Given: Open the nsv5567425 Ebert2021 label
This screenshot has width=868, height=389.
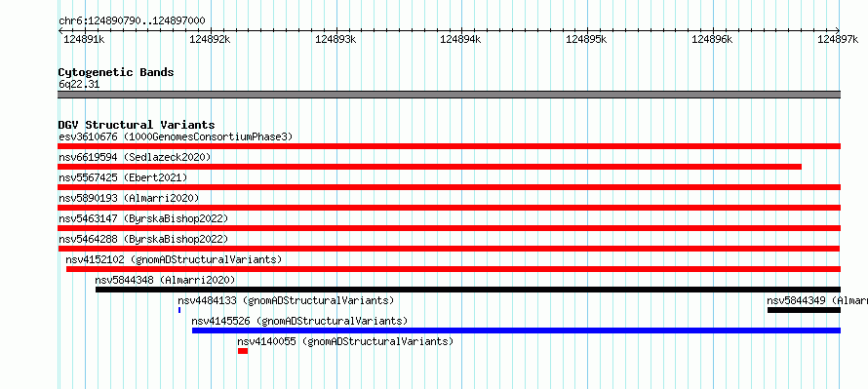Looking at the screenshot, I should point(123,177).
